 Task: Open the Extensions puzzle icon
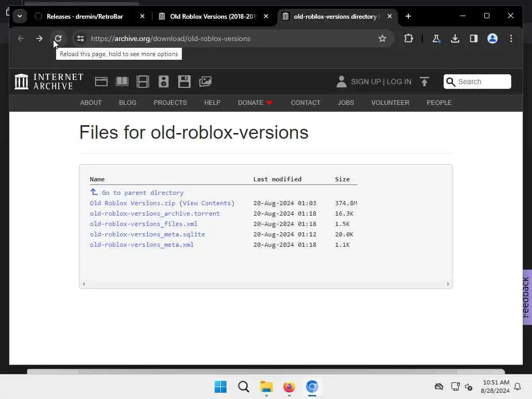[408, 38]
